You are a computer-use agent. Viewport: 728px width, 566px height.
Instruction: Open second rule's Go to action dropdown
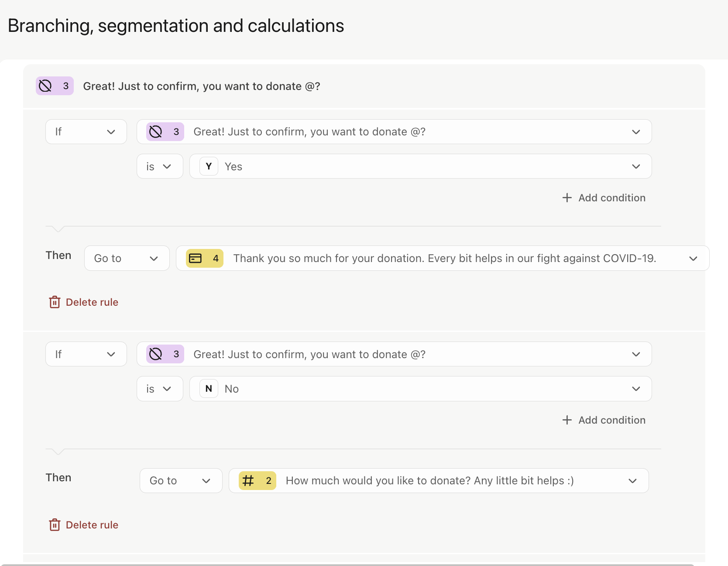pos(181,481)
